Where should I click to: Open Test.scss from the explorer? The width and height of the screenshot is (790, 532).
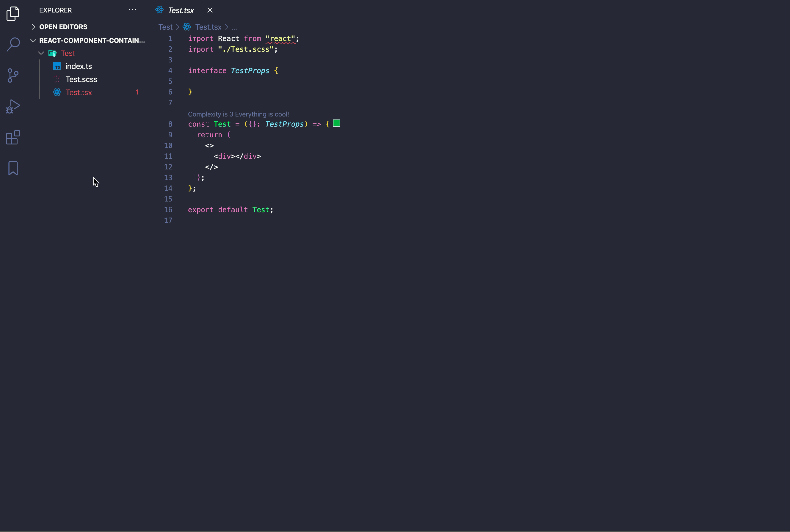click(81, 79)
